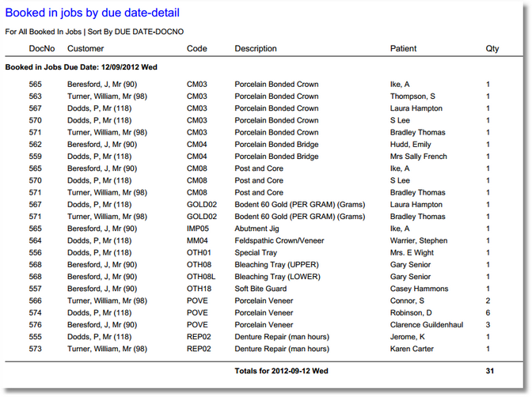The image size is (532, 397).
Task: Click 'Porcelain Veneer' in the Robinson, D row
Action: tap(264, 313)
